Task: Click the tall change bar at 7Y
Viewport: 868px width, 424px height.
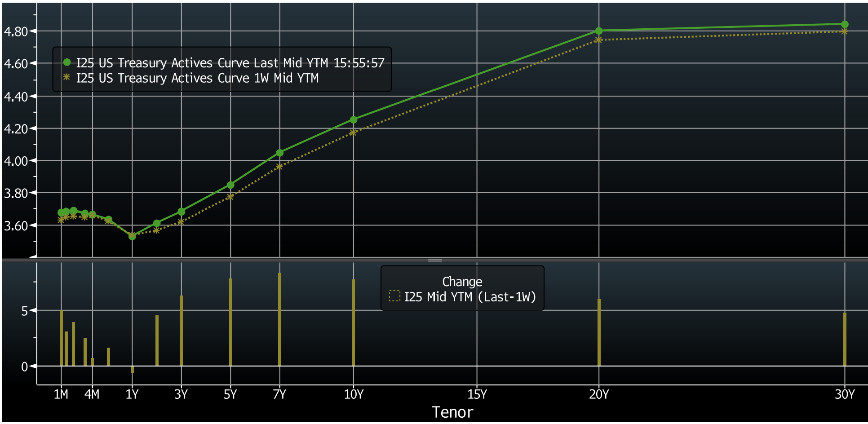Action: coord(279,319)
